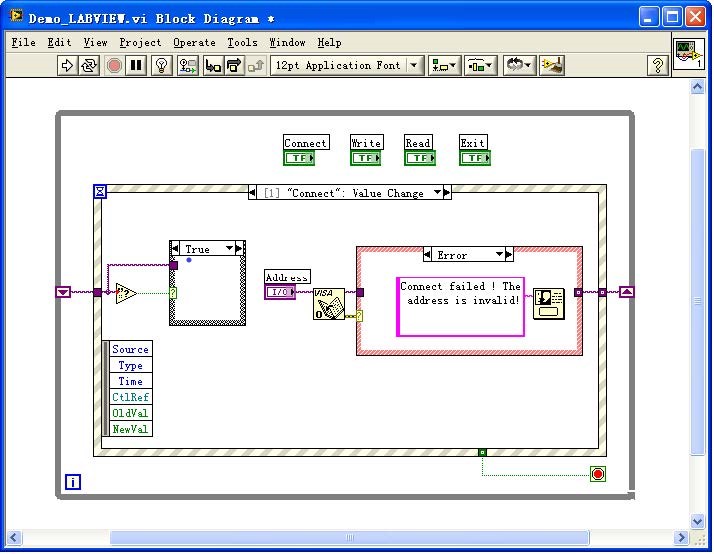Screen dimensions: 714x554
Task: Click the loop iteration terminal
Action: click(x=73, y=482)
